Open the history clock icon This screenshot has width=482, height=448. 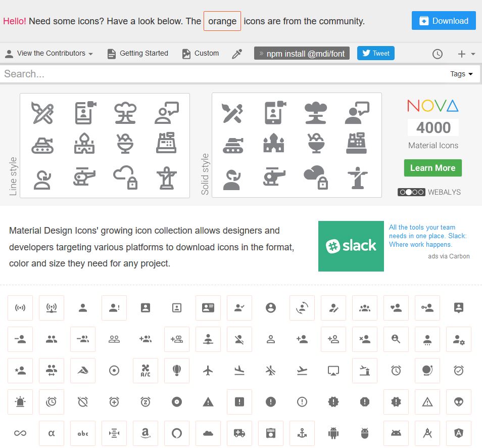pos(438,54)
